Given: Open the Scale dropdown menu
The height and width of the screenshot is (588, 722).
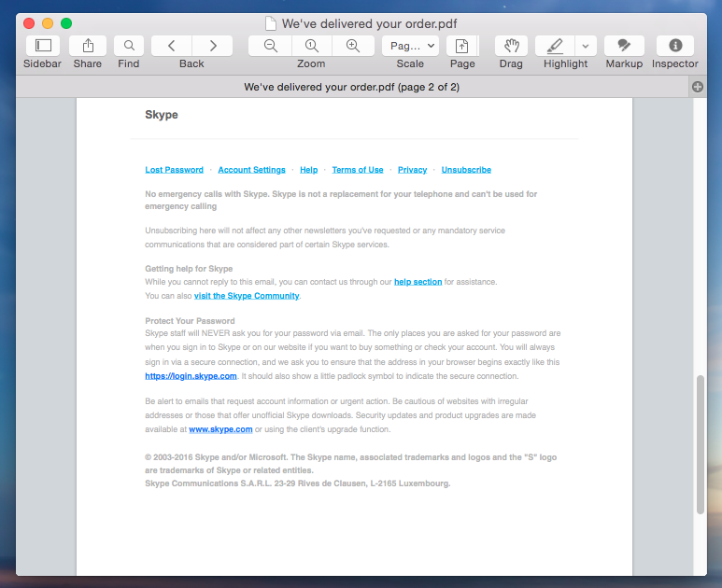Looking at the screenshot, I should point(410,46).
